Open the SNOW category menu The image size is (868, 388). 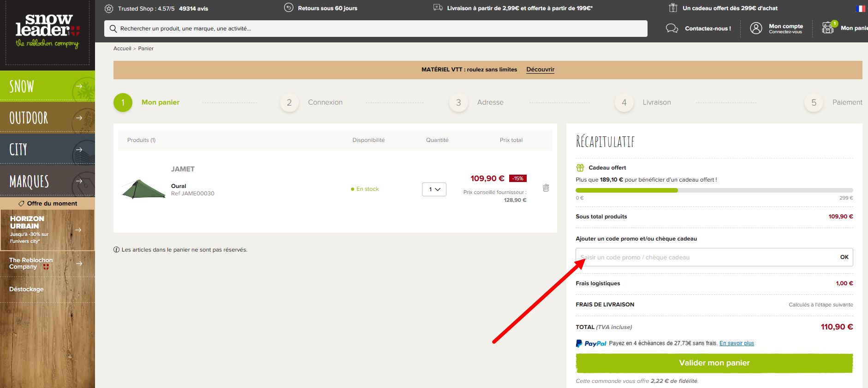pos(48,86)
